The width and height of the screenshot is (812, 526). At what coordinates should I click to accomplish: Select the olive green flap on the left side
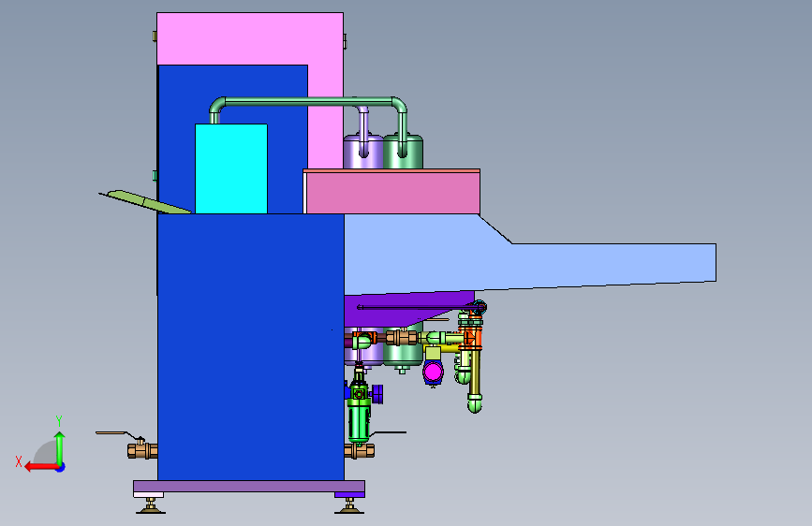(146, 201)
